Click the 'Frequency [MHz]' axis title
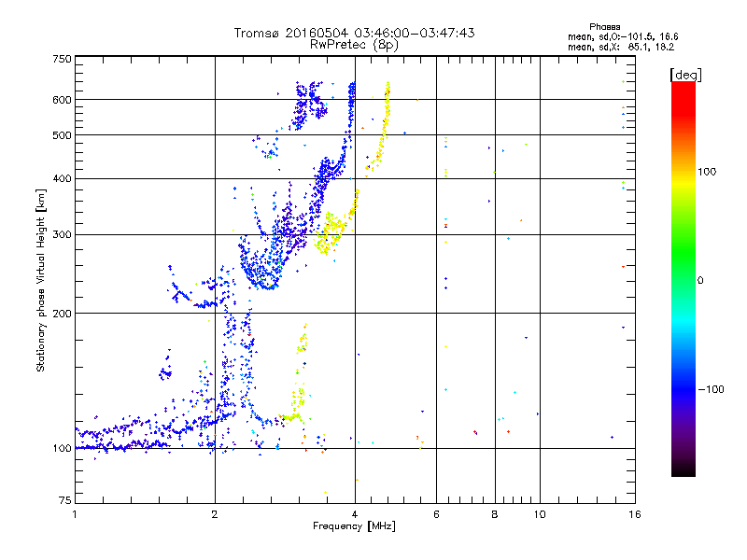747x560 pixels. (354, 526)
